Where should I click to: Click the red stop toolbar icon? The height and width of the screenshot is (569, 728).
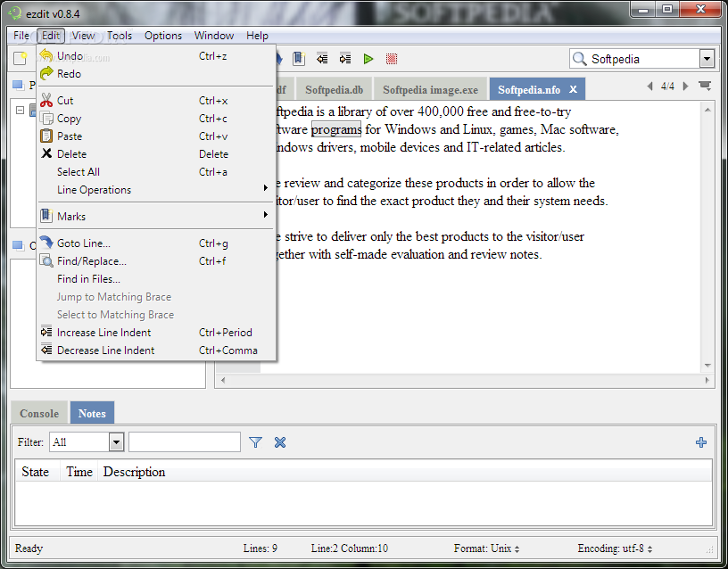[392, 59]
